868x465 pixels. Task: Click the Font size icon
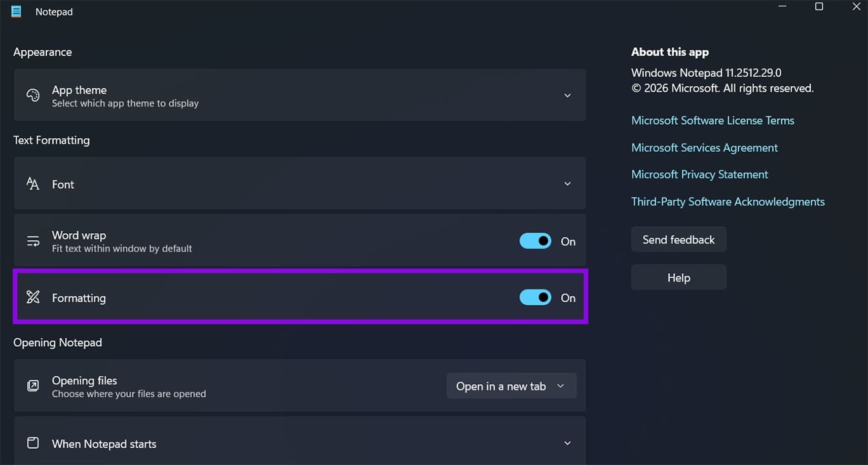click(33, 184)
